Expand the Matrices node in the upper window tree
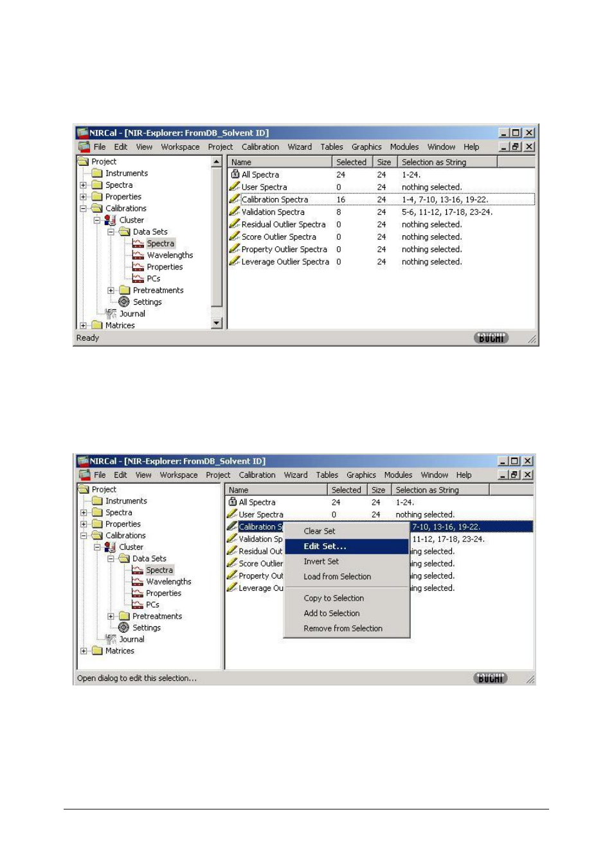 click(83, 325)
